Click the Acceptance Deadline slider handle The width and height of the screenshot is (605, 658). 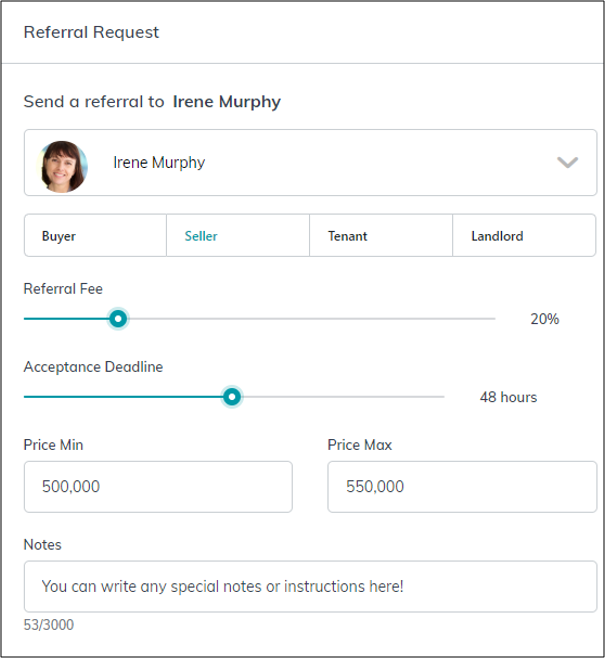tap(232, 397)
